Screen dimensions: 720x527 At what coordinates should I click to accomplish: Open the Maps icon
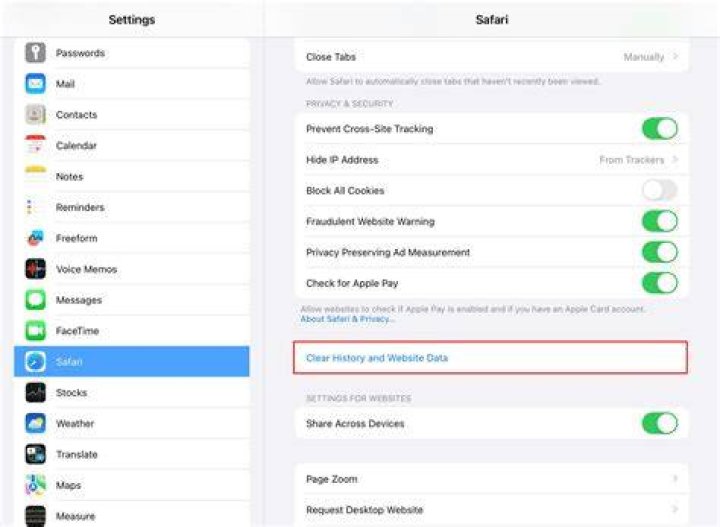35,485
